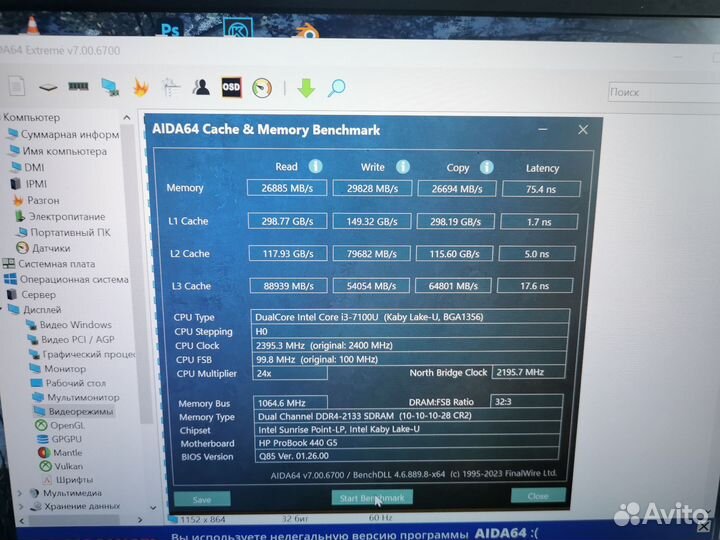Image resolution: width=720 pixels, height=540 pixels.
Task: Open the memory benchmark toolbar icon
Action: click(78, 87)
